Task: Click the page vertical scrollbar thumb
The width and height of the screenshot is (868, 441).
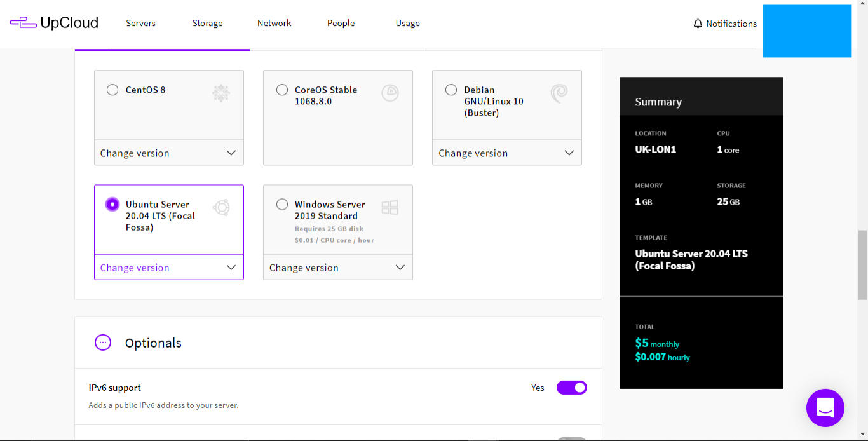Action: [x=862, y=265]
